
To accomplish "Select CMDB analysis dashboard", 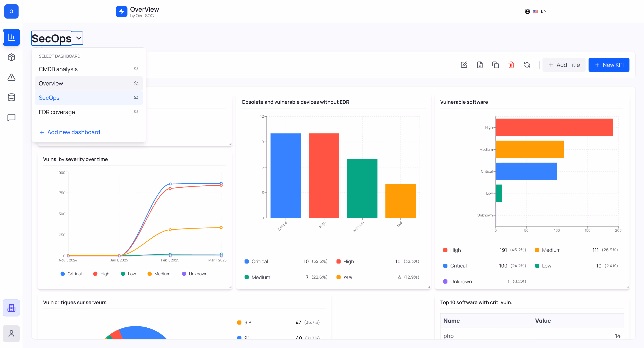I will point(58,69).
